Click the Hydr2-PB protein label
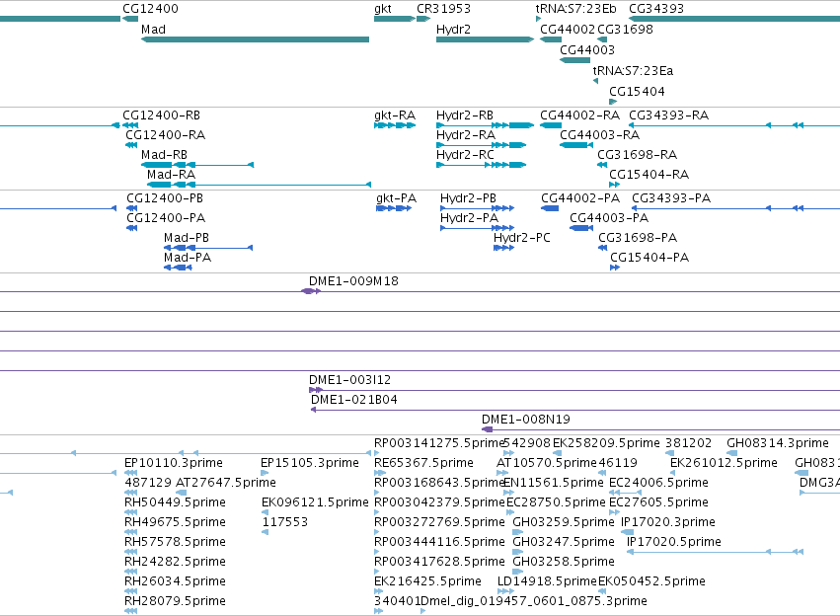Image resolution: width=840 pixels, height=616 pixels. point(468,198)
